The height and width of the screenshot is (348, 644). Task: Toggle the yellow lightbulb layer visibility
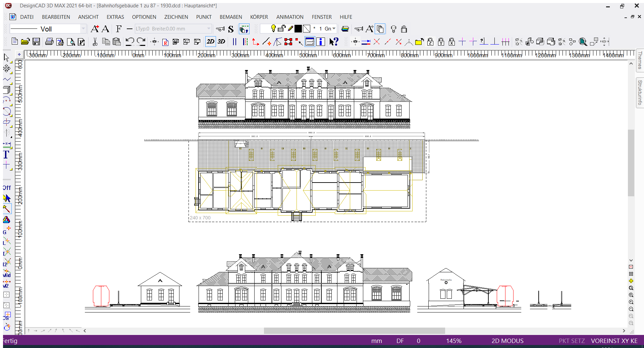click(273, 28)
